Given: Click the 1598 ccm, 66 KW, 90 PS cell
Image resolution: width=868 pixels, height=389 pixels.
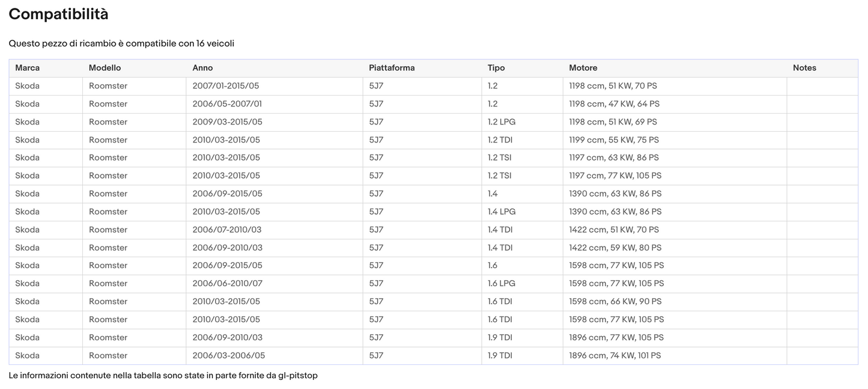Looking at the screenshot, I should click(x=615, y=301).
